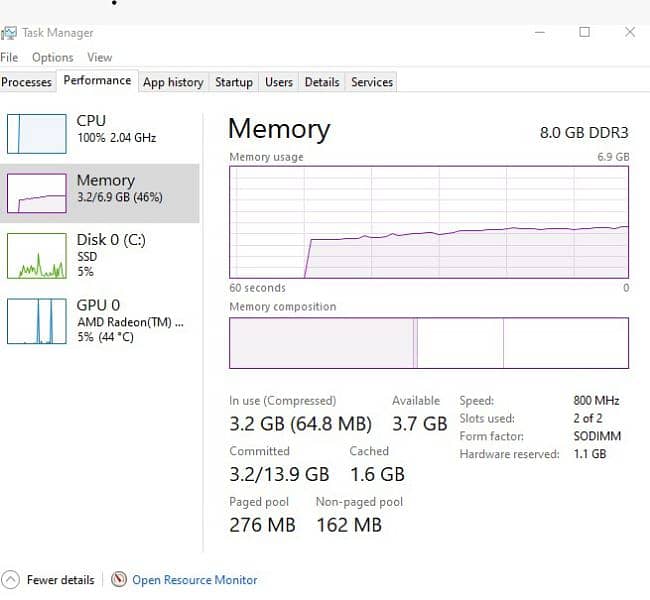Click the Resource Monitor gauge icon
This screenshot has width=650, height=600.
(120, 580)
